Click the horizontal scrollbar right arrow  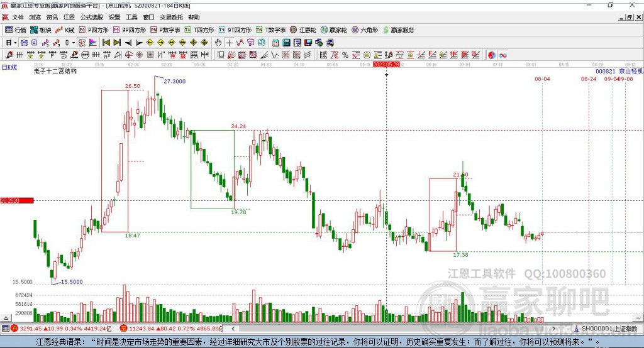coord(553,329)
